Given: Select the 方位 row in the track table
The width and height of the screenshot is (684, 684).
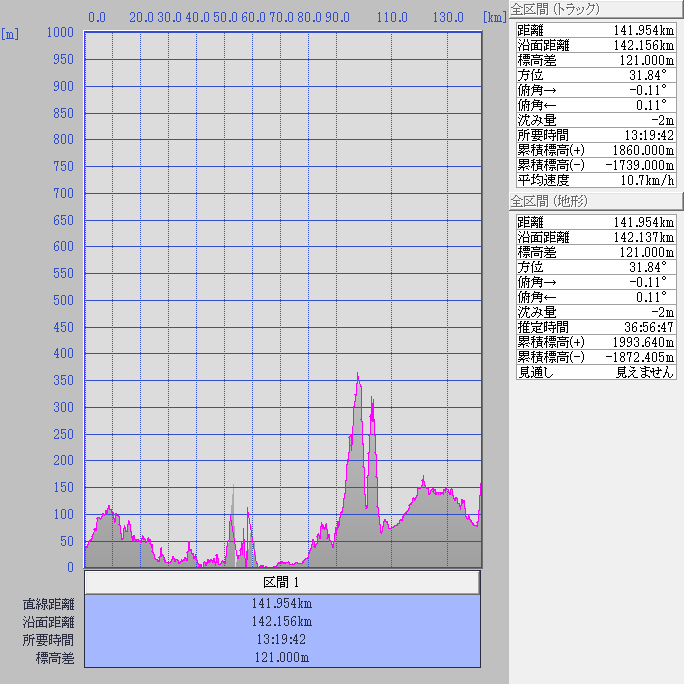Looking at the screenshot, I should pyautogui.click(x=596, y=75).
